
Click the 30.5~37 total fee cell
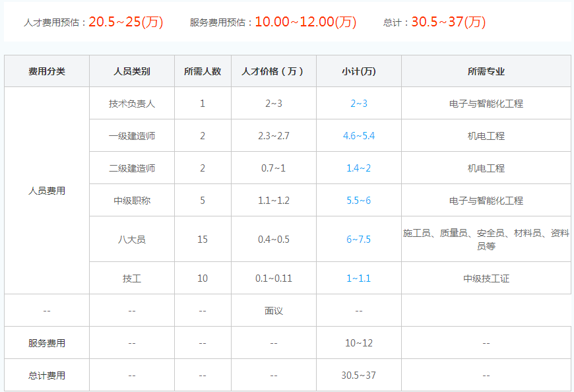coord(359,376)
